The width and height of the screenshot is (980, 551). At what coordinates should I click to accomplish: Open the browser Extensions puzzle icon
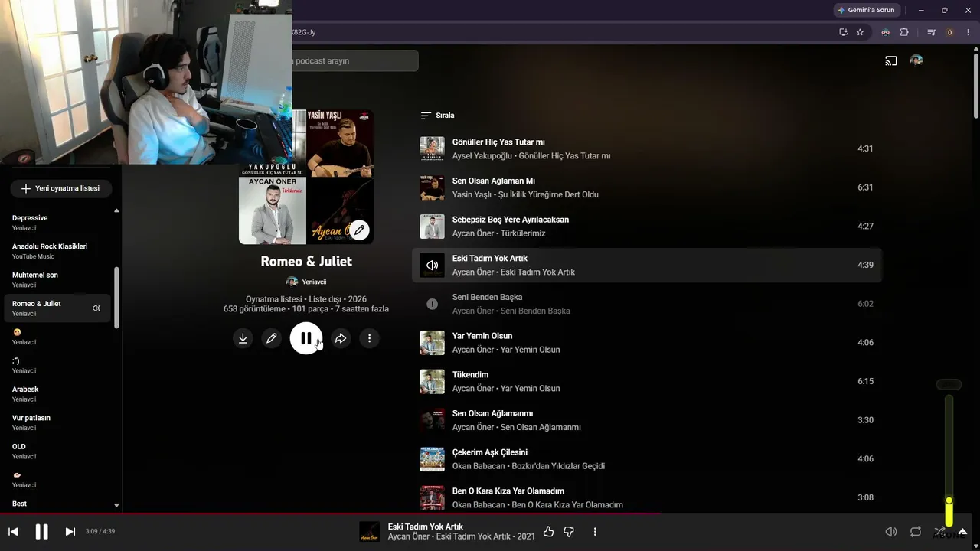coord(904,32)
